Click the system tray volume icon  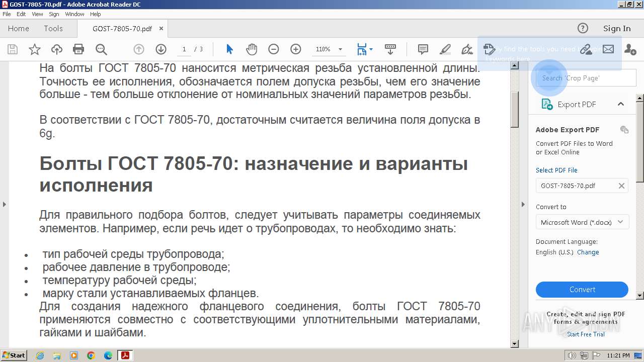(572, 355)
